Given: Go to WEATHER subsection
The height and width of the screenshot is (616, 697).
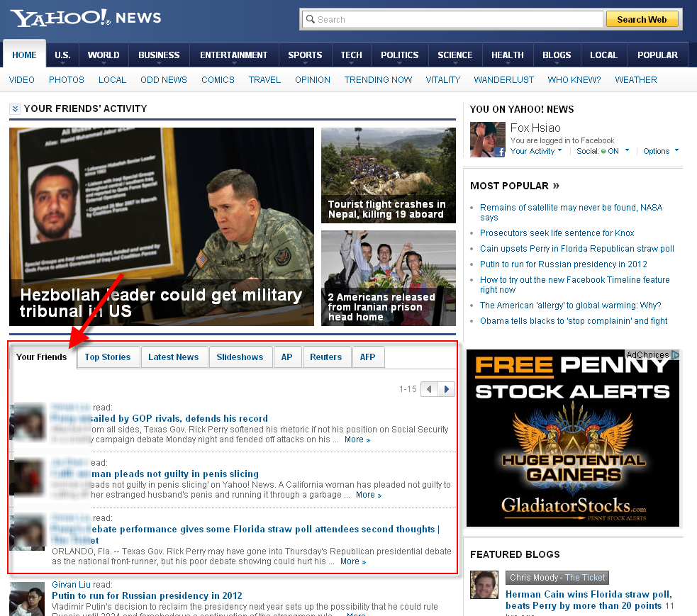Looking at the screenshot, I should tap(635, 80).
